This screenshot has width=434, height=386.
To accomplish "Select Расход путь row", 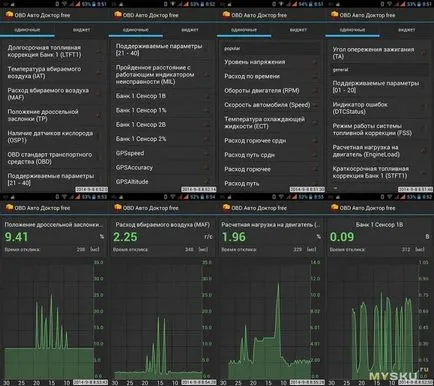I will point(271,183).
